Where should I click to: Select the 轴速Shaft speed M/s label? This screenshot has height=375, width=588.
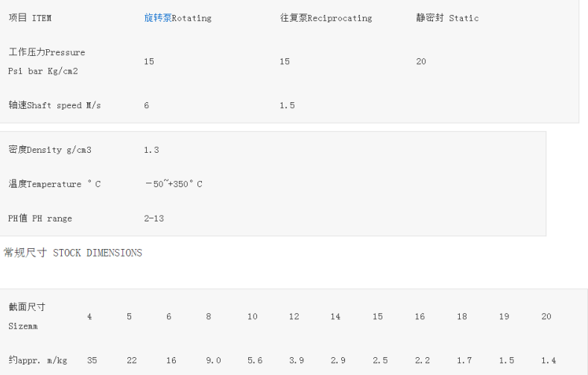tap(54, 105)
